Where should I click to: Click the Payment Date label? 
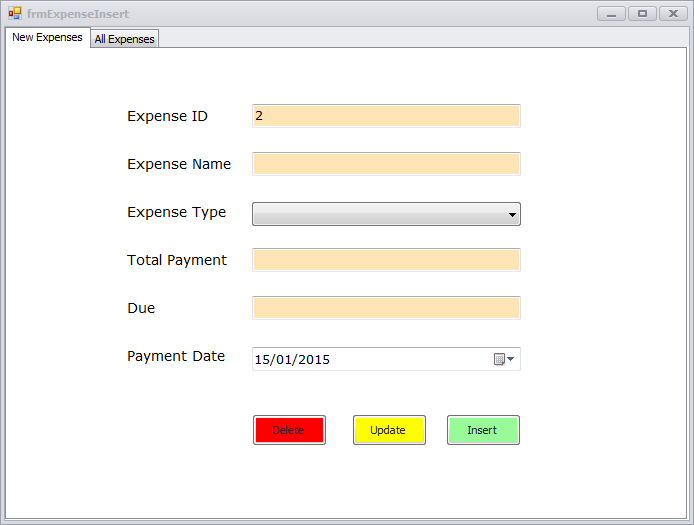(176, 356)
